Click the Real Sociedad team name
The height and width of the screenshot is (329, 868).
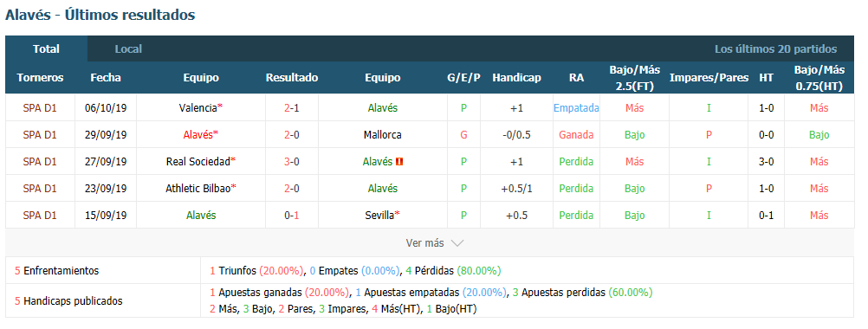click(x=198, y=162)
